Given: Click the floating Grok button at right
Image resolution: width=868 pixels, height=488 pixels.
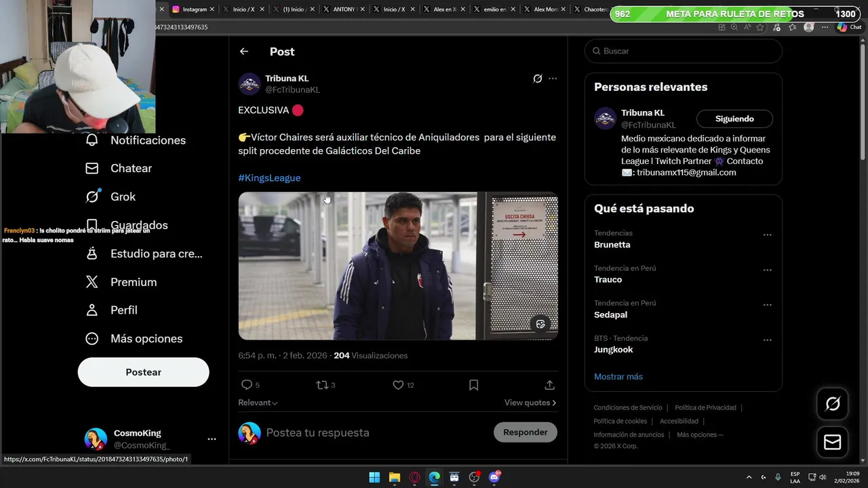Looking at the screenshot, I should [x=833, y=405].
